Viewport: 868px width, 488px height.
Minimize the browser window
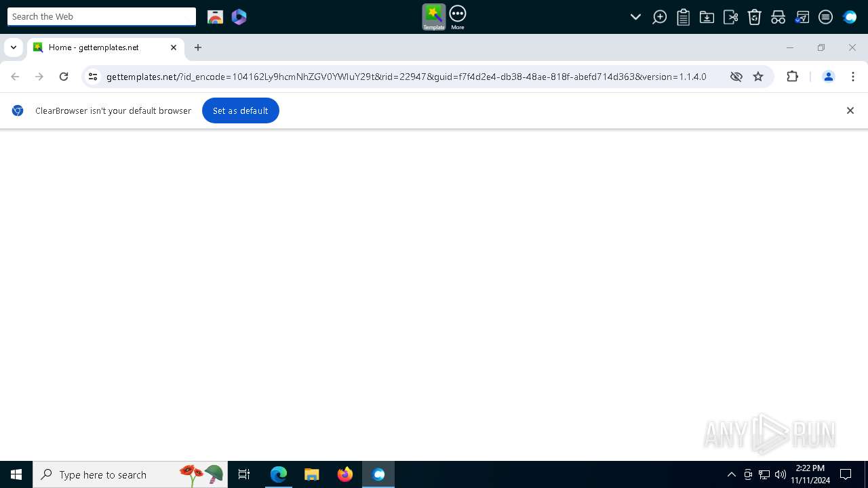[789, 47]
